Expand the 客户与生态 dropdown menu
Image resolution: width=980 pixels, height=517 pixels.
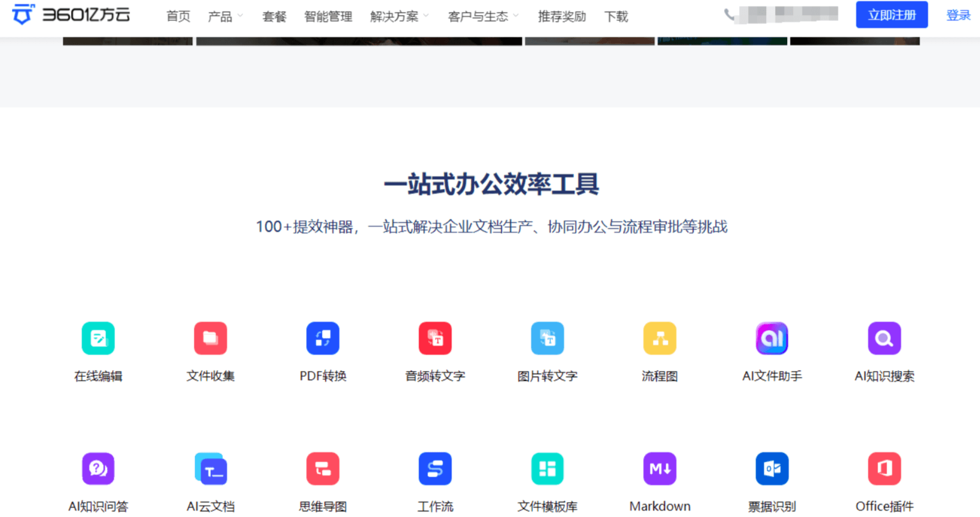tap(483, 16)
